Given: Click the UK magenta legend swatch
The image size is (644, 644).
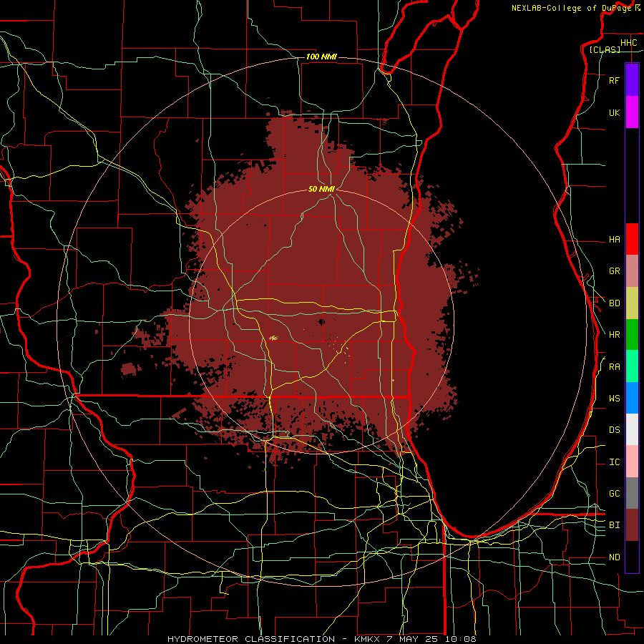Looking at the screenshot, I should pyautogui.click(x=632, y=112).
